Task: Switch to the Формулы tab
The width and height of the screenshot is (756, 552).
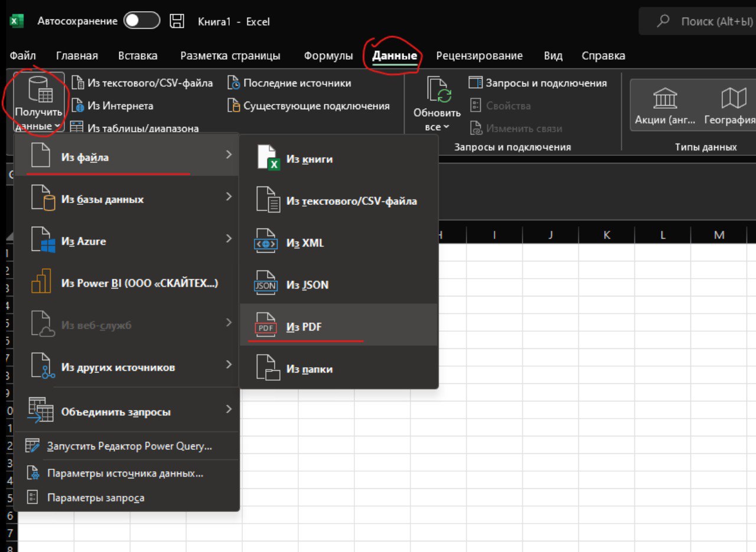Action: (x=328, y=56)
